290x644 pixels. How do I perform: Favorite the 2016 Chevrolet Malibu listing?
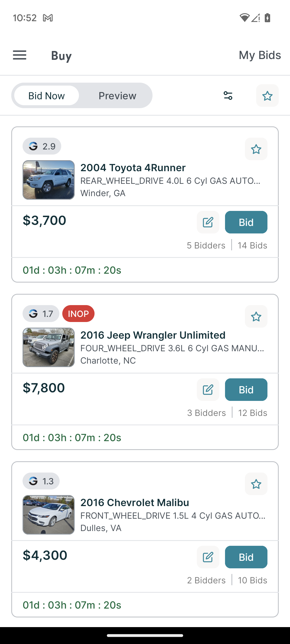click(x=256, y=484)
